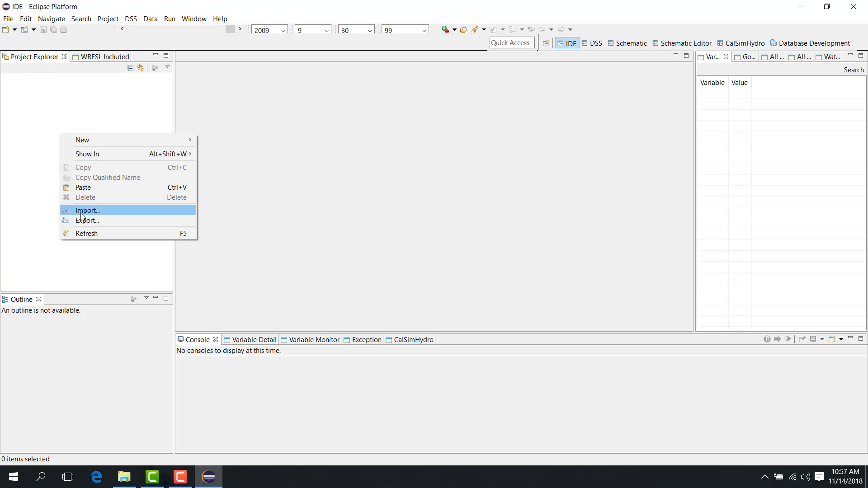The width and height of the screenshot is (868, 488).
Task: Minimize the Project Explorer panel
Action: coord(156,55)
